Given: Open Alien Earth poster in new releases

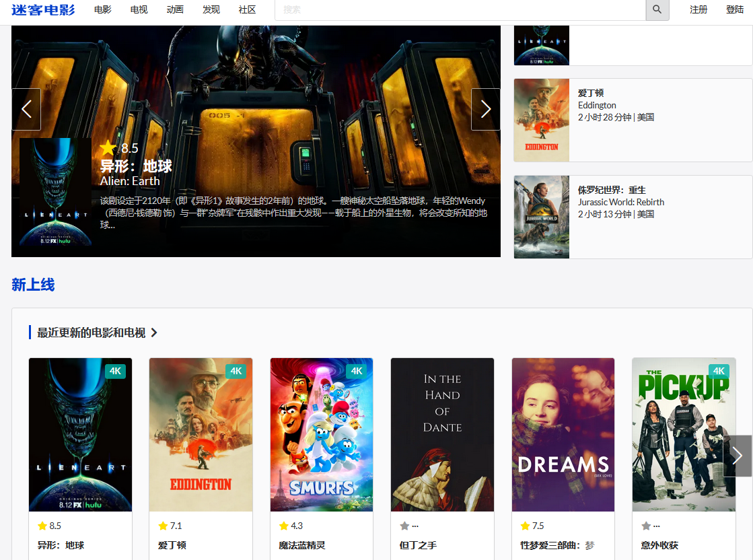Looking at the screenshot, I should (80, 435).
